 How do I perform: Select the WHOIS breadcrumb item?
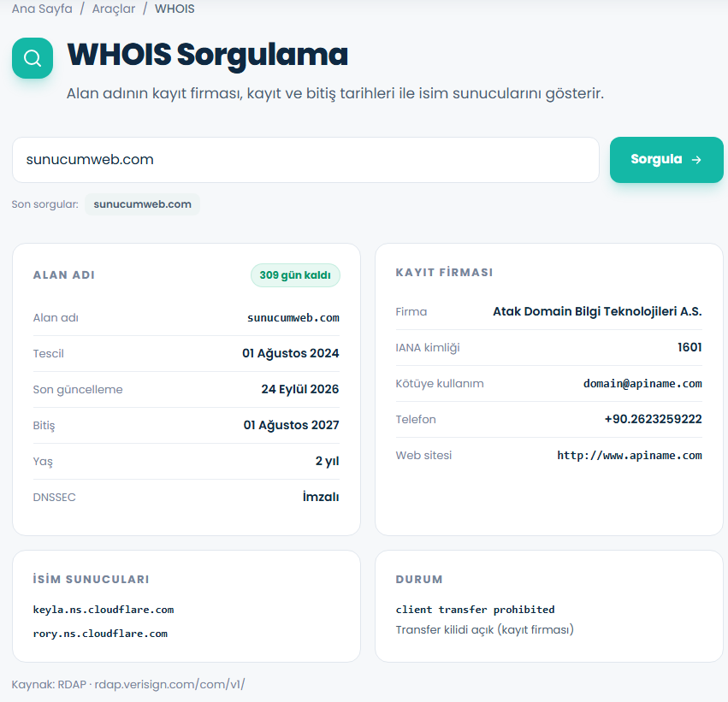pos(175,9)
